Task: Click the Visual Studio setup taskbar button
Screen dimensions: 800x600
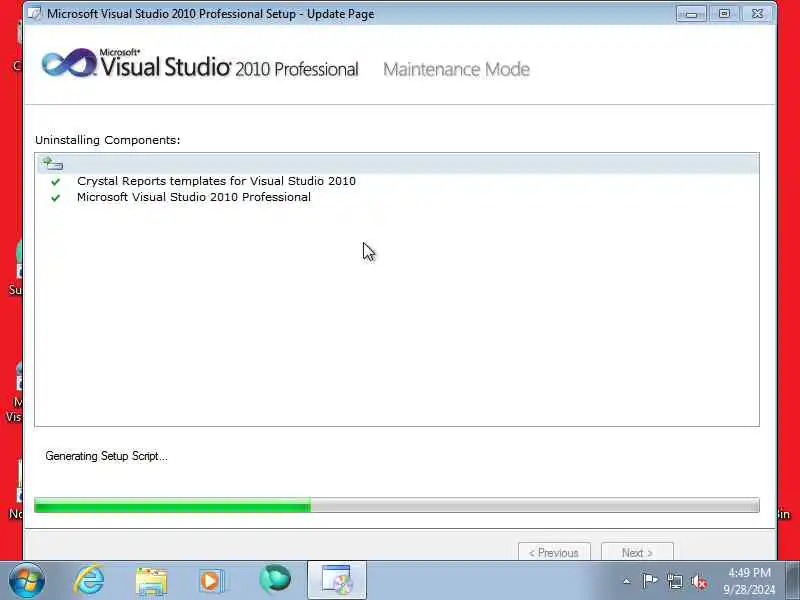Action: click(337, 580)
